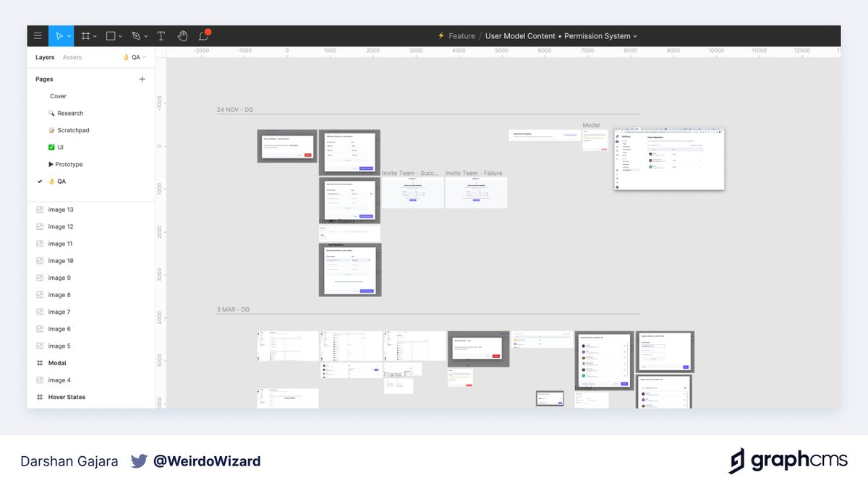This screenshot has width=868, height=488.
Task: Open the file name dropdown chevron
Action: (635, 36)
